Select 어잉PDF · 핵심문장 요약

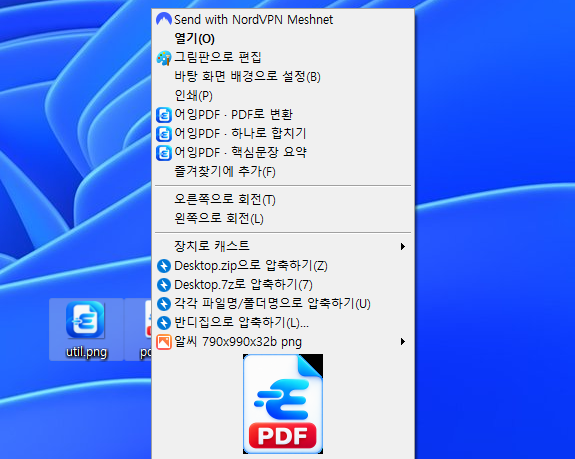coord(283,153)
